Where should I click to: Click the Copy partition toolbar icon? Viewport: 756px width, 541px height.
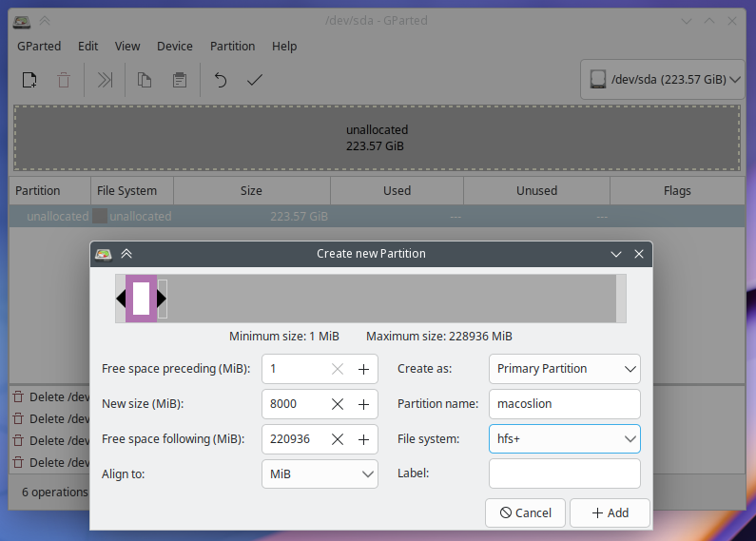[x=145, y=80]
